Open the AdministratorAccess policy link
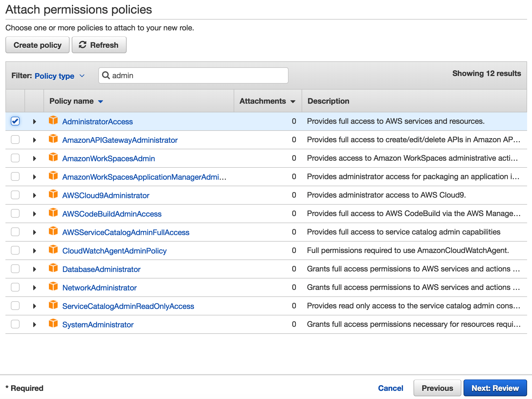Image resolution: width=532 pixels, height=399 pixels. pos(98,122)
